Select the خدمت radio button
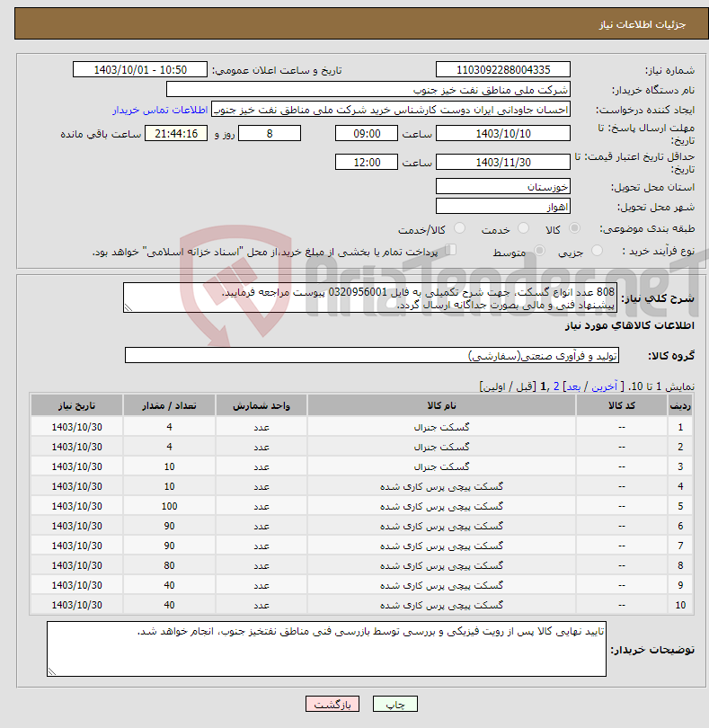The image size is (709, 728). [x=523, y=228]
